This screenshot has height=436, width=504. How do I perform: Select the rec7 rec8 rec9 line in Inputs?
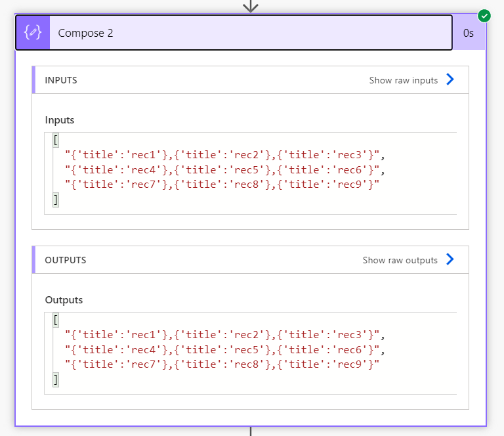pos(222,185)
